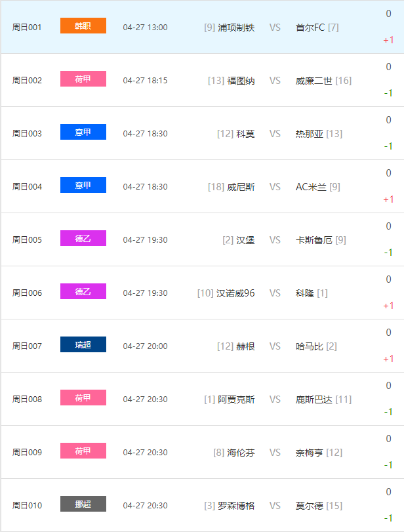Select the -1 handicap for 科莫 match

pos(388,146)
